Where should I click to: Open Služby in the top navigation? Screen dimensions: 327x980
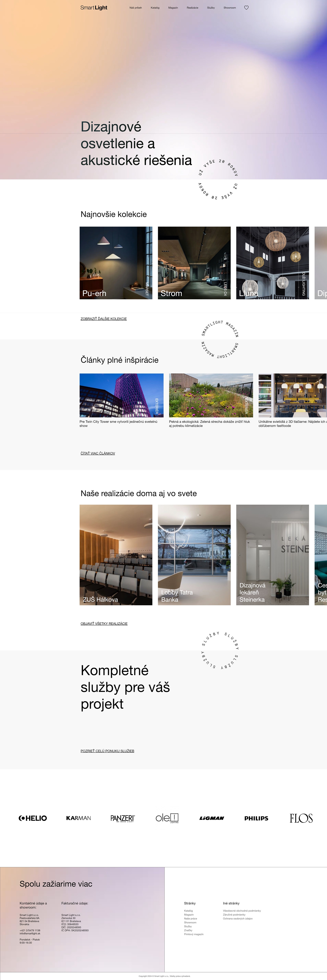coord(211,8)
